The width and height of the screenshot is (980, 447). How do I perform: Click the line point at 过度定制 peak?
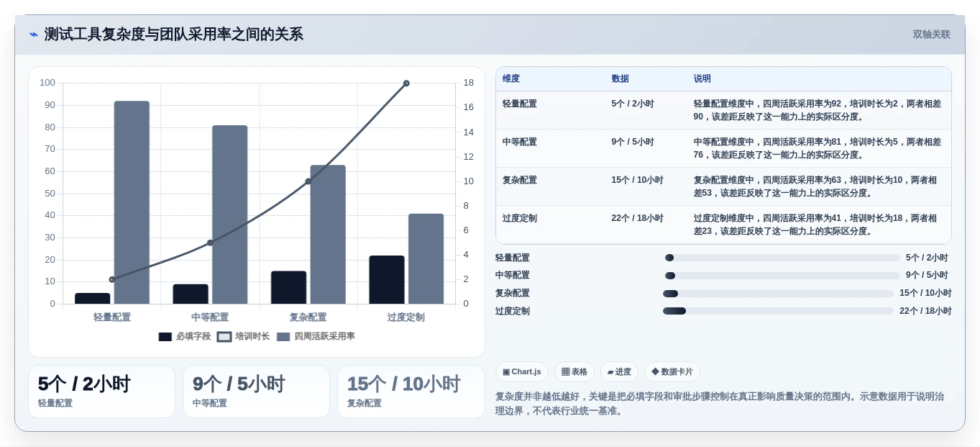tap(406, 83)
